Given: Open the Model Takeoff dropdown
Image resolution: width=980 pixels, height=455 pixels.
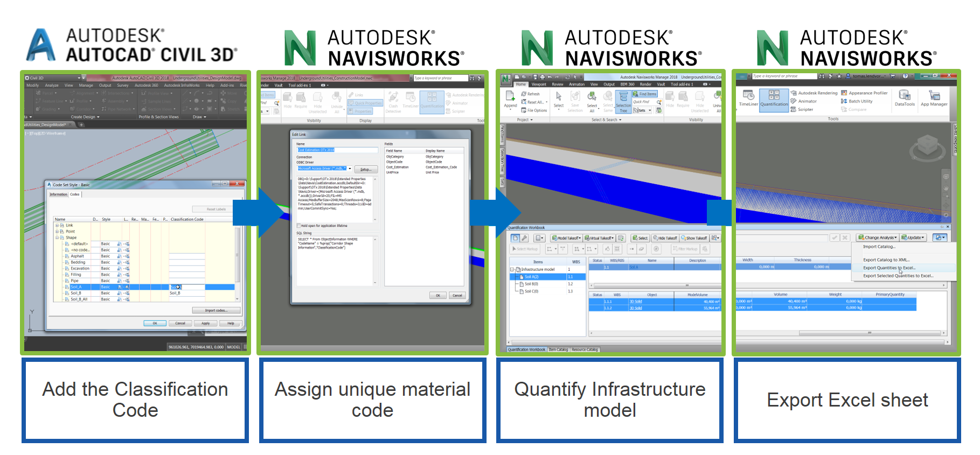Looking at the screenshot, I should pyautogui.click(x=566, y=238).
